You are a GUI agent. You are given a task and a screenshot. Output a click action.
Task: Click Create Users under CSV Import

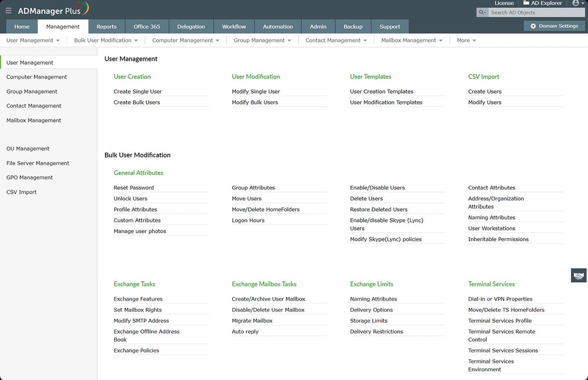[484, 92]
